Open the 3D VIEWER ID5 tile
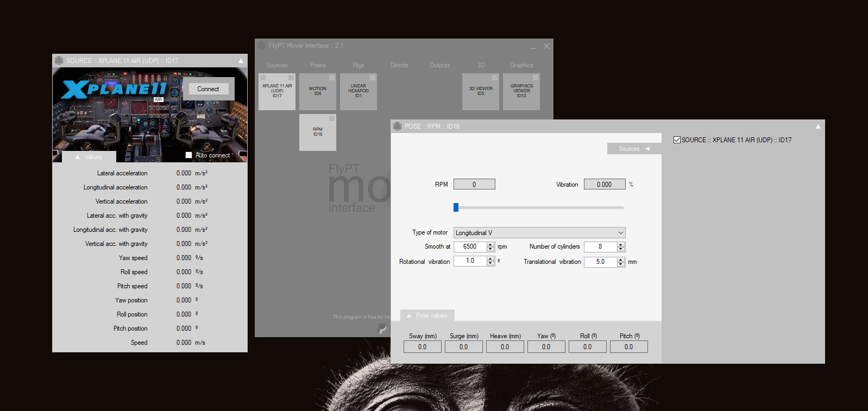Screen dimensions: 868x411 [x=481, y=92]
